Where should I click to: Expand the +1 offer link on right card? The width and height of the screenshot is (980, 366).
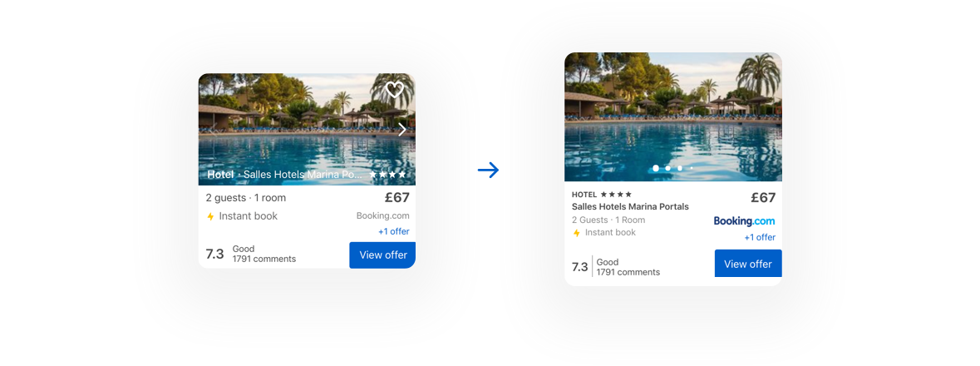[760, 237]
